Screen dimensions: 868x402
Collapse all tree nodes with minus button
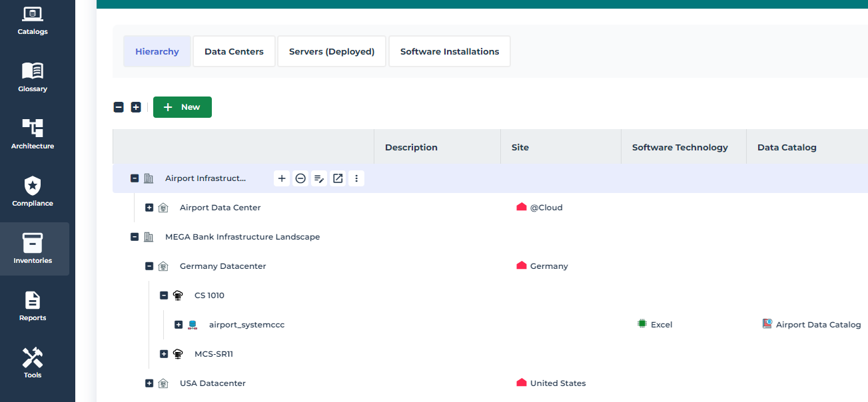tap(119, 107)
